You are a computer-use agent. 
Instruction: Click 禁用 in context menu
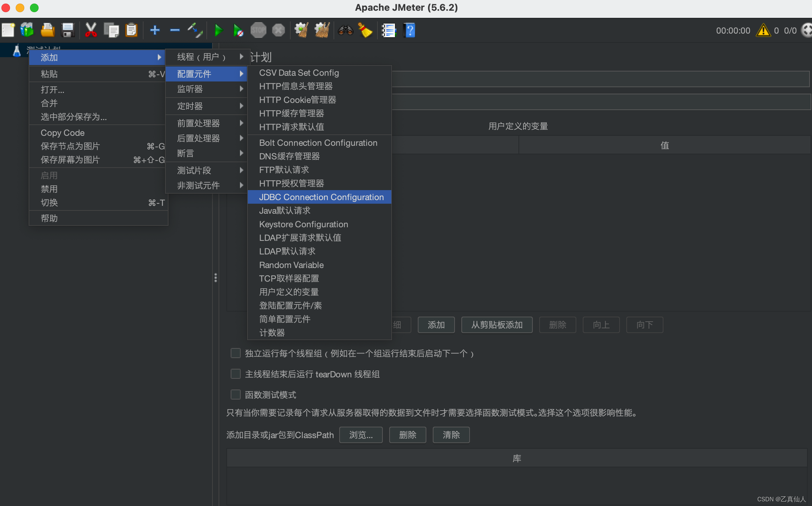(x=99, y=189)
